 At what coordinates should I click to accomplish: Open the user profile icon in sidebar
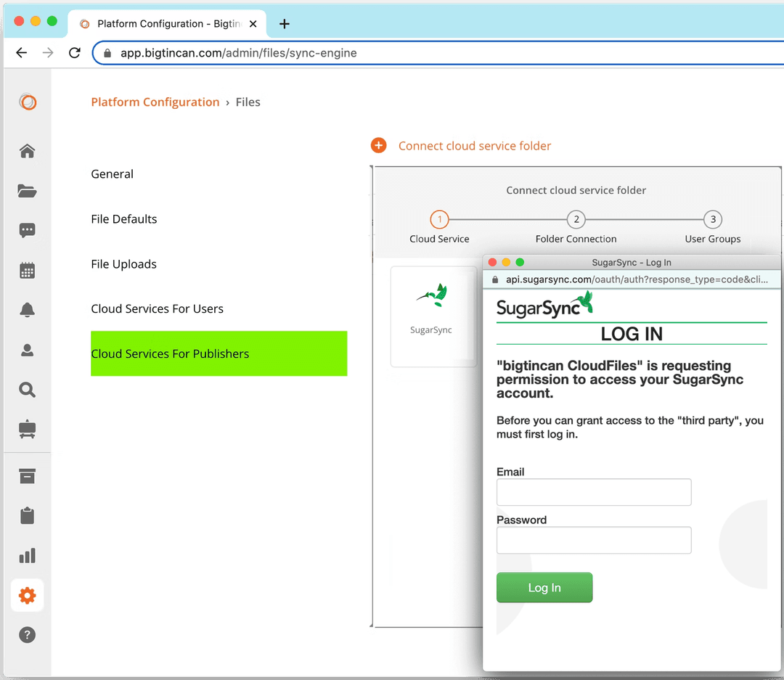27,350
